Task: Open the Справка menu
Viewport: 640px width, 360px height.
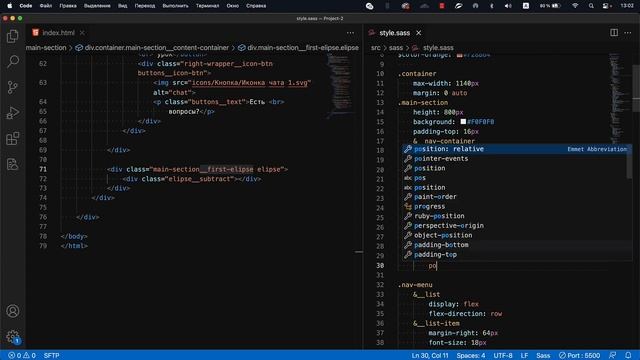Action: pyautogui.click(x=256, y=6)
